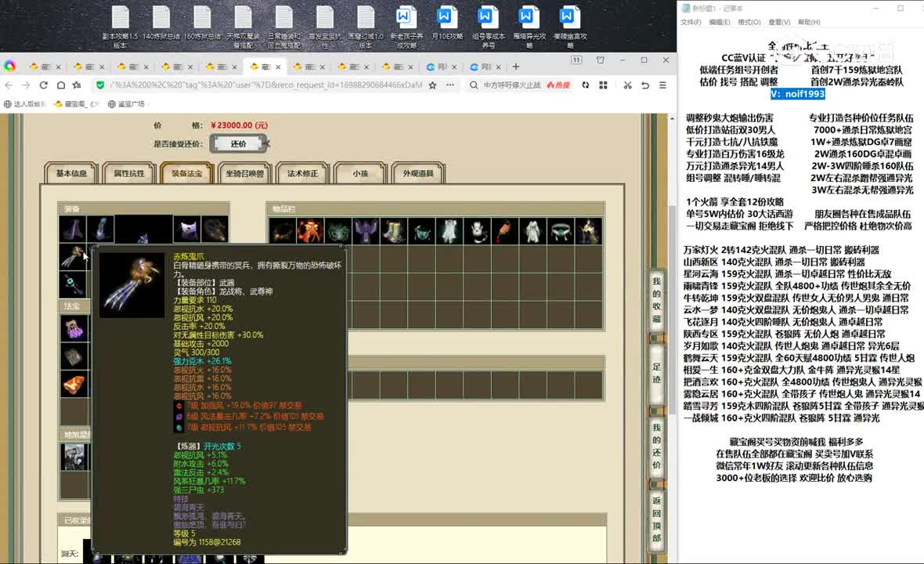Open Notepad 格式(O) menu
924x564 pixels.
click(x=749, y=22)
